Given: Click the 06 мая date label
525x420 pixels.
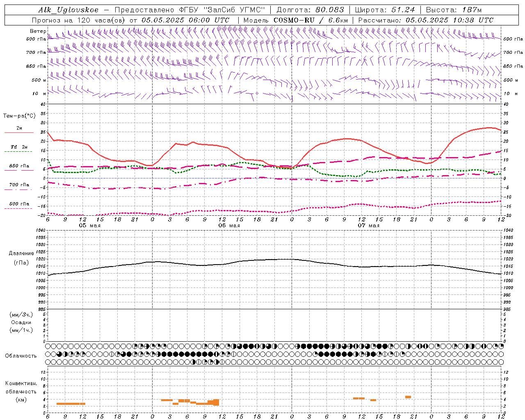Looking at the screenshot, I should [229, 226].
